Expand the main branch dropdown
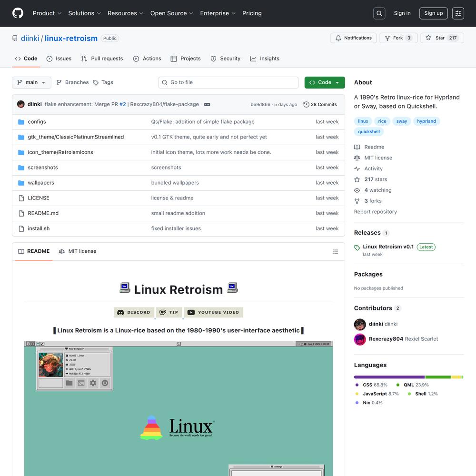The width and height of the screenshot is (476, 476). tap(31, 82)
